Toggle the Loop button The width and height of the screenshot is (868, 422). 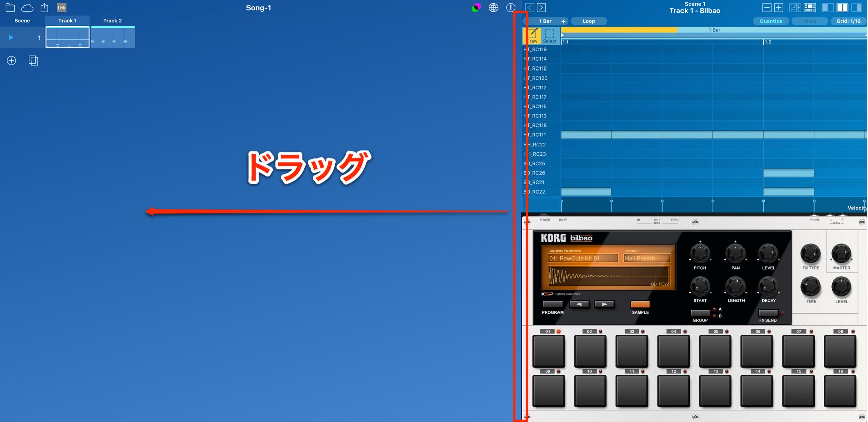(589, 21)
